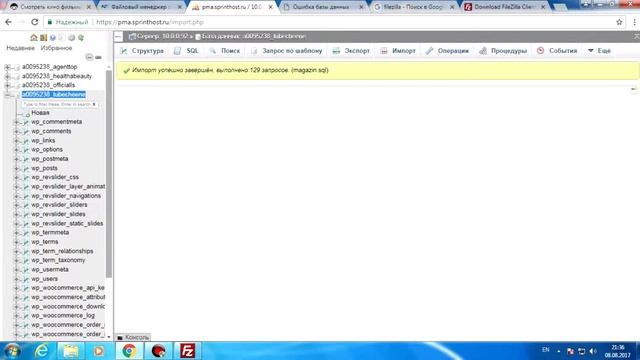Open the blue documentation help icon
Screen dimensions: 640x360
(53, 38)
